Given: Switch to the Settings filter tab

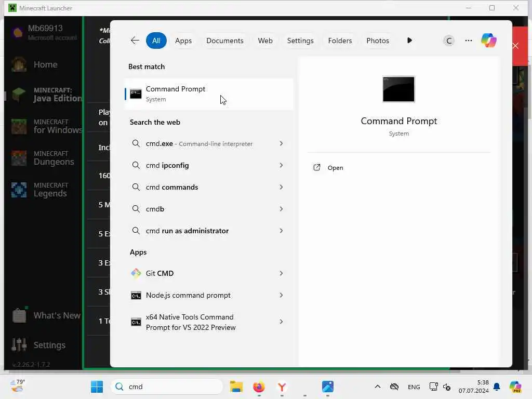Looking at the screenshot, I should coord(300,41).
